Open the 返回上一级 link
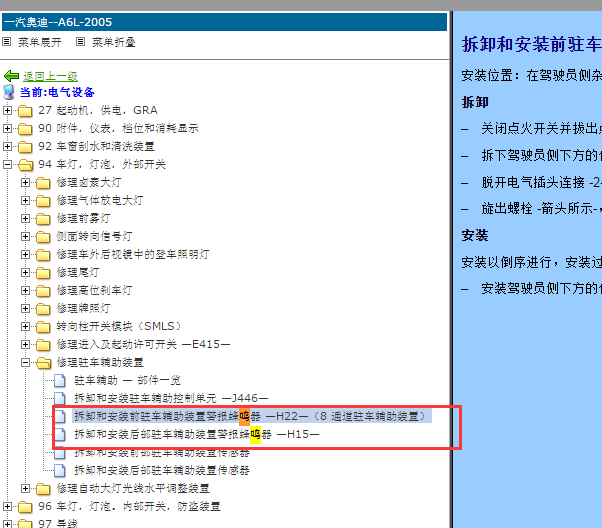The width and height of the screenshot is (602, 528). [x=50, y=76]
